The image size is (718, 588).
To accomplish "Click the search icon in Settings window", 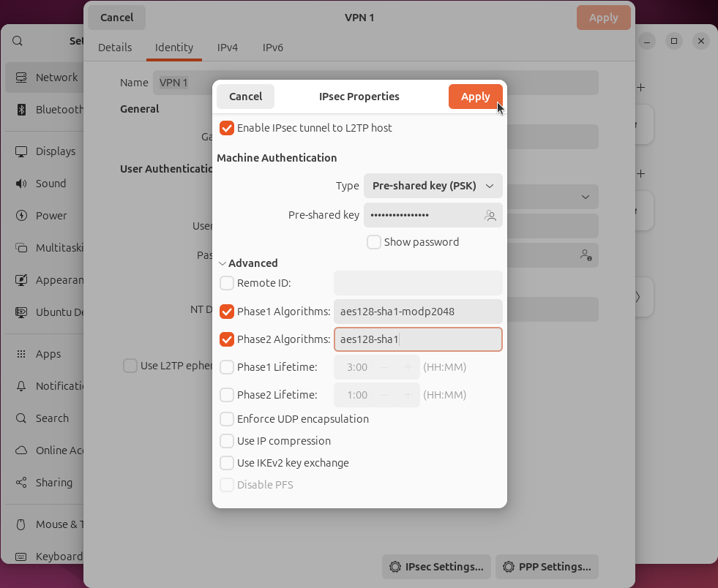I will pyautogui.click(x=18, y=41).
